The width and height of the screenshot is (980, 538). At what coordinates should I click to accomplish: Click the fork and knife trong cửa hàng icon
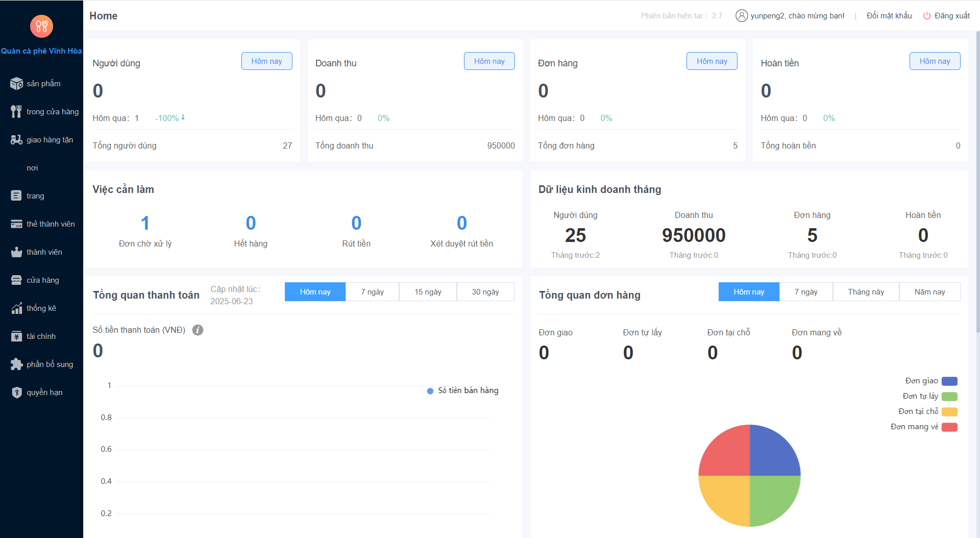click(16, 112)
